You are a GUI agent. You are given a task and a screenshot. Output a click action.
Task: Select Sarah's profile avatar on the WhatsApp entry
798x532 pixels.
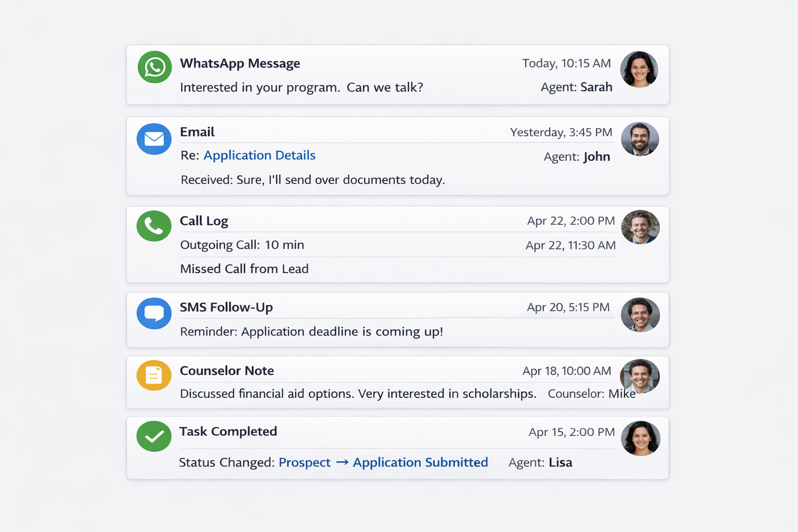pyautogui.click(x=639, y=69)
